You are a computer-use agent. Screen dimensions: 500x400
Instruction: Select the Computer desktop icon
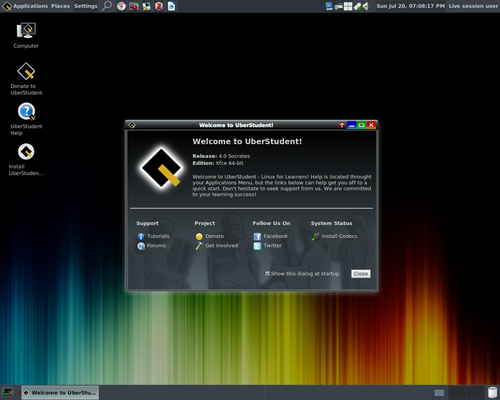[x=26, y=35]
